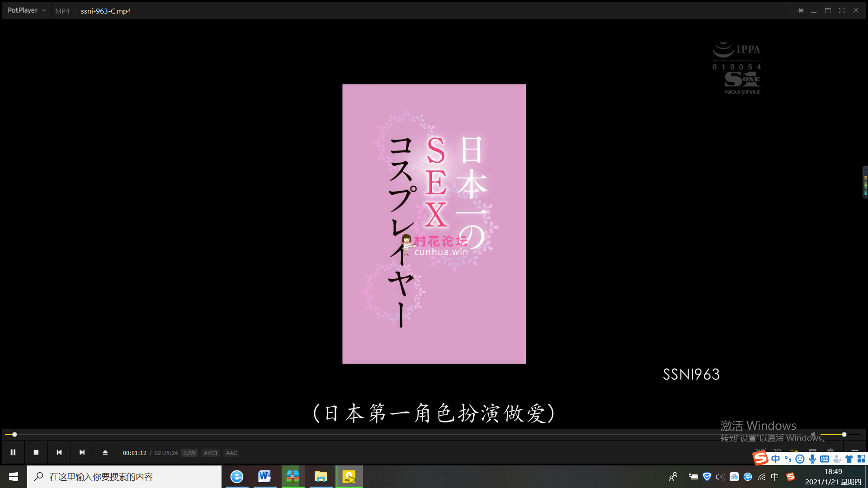This screenshot has height=488, width=868.
Task: Toggle Chinese/English mode on Sogou bar
Action: [x=776, y=459]
